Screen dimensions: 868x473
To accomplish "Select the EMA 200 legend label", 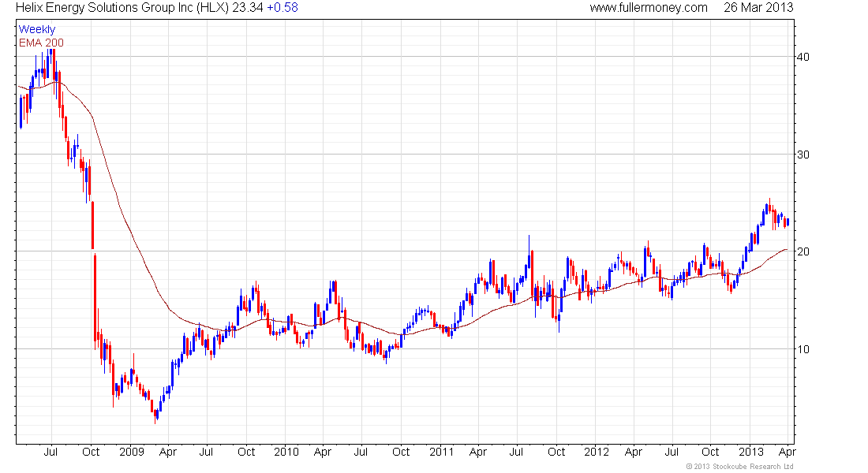I will click(41, 43).
